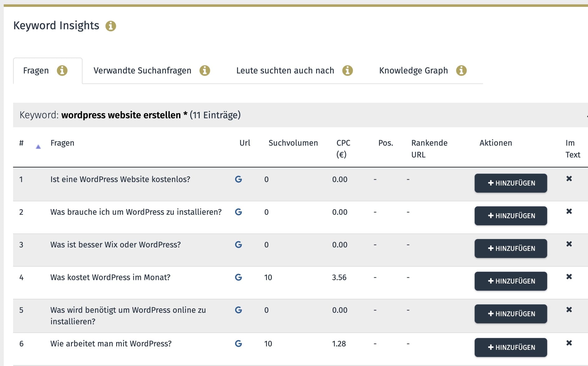The width and height of the screenshot is (588, 366).
Task: Click the Url column header
Action: [245, 143]
